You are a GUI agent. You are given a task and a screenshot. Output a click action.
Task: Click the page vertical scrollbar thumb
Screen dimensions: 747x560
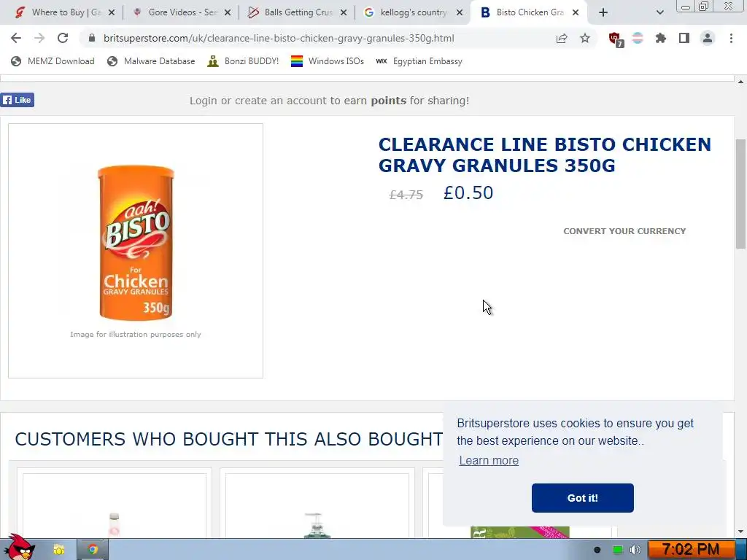point(741,194)
